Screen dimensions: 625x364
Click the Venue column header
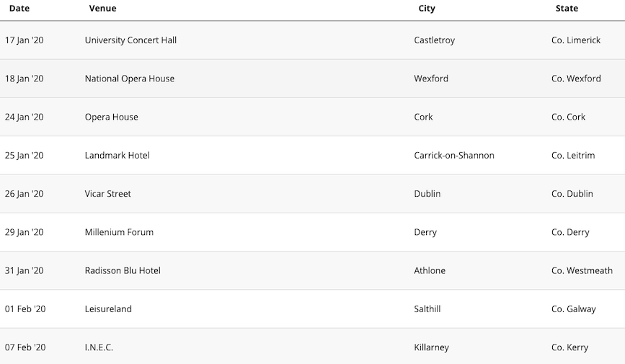(102, 9)
